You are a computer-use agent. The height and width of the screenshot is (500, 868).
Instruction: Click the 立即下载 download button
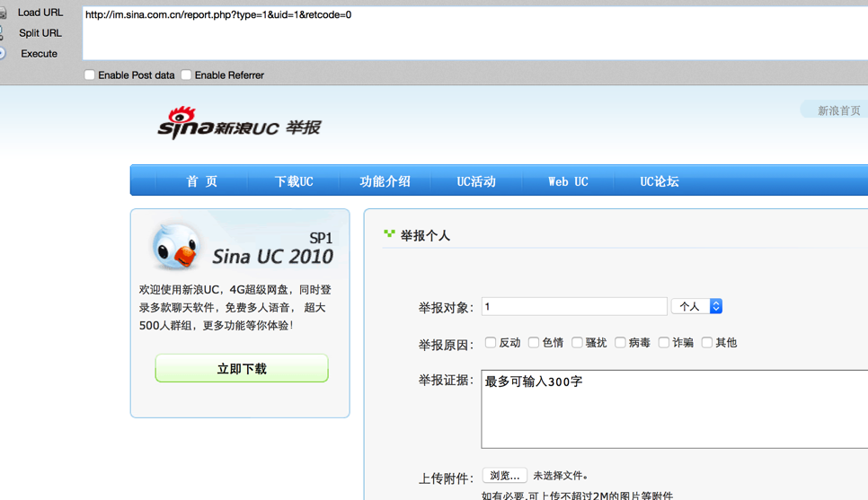tap(242, 368)
